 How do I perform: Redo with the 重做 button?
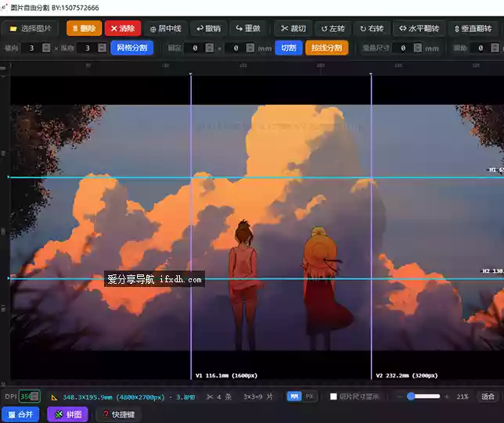tap(248, 29)
